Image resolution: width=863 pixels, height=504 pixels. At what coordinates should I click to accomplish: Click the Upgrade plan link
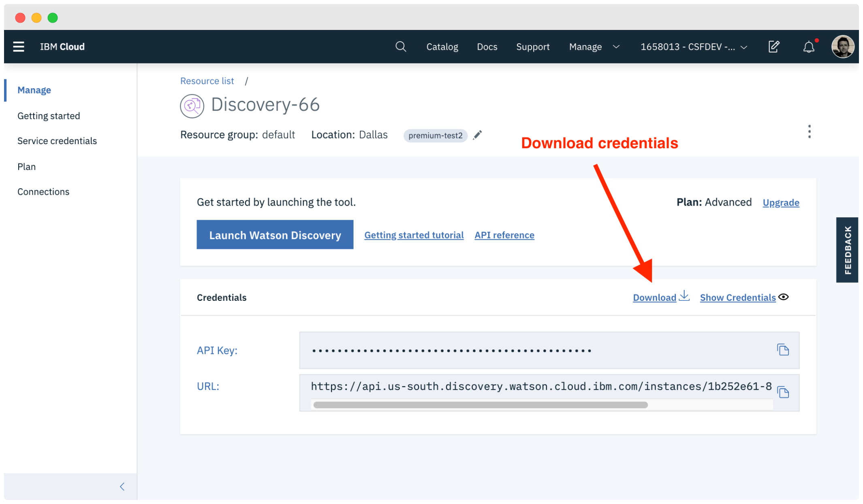[x=781, y=202]
